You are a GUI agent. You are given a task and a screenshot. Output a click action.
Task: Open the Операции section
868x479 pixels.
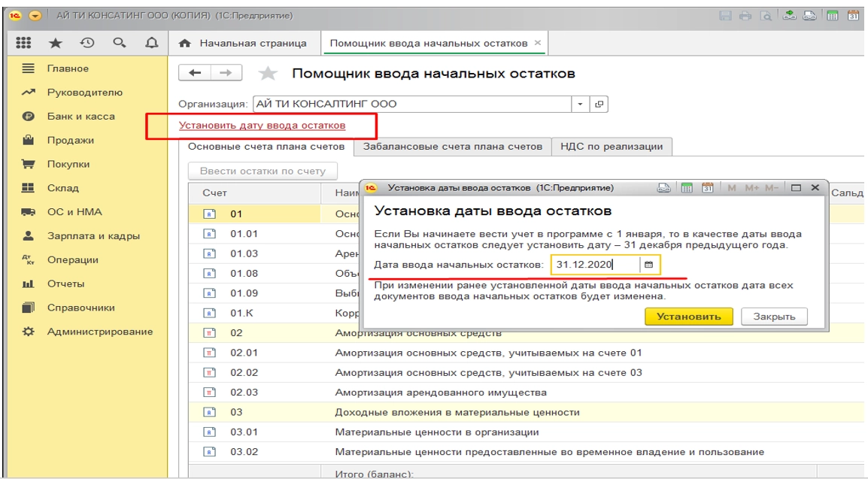pos(72,260)
